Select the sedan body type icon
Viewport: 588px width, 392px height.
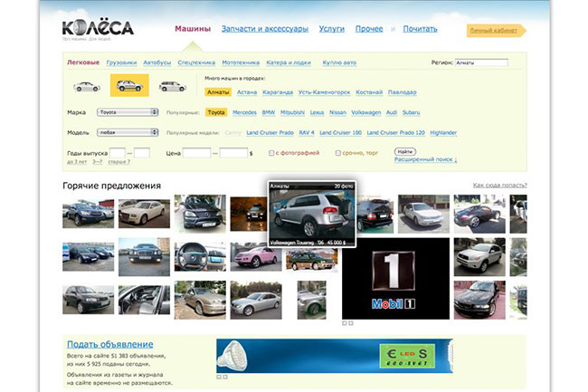(x=87, y=86)
